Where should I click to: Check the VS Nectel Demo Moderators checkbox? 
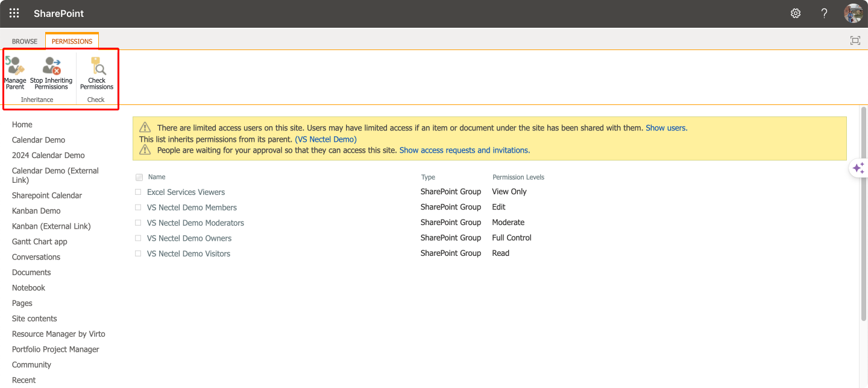pos(138,223)
